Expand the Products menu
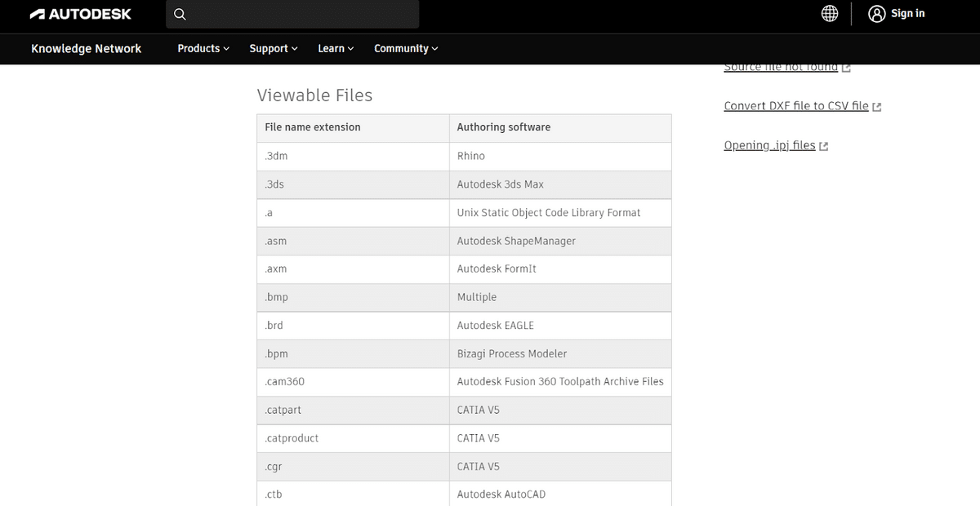This screenshot has height=506, width=980. tap(203, 48)
